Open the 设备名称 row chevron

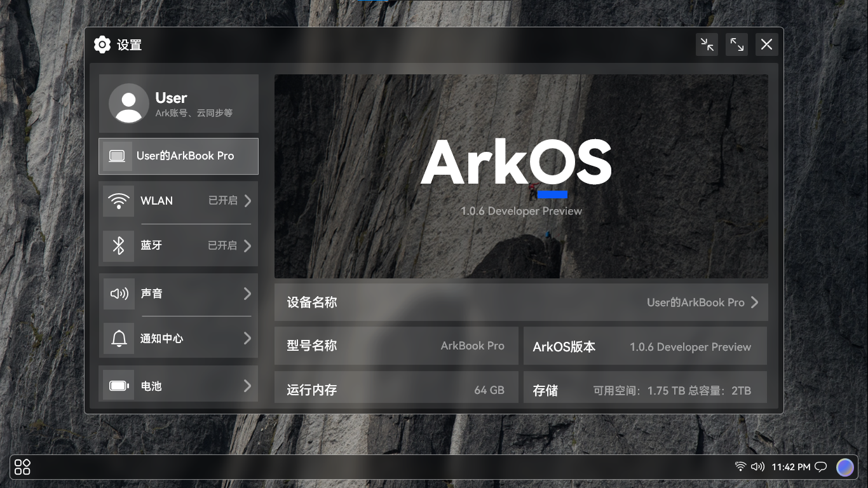point(754,302)
